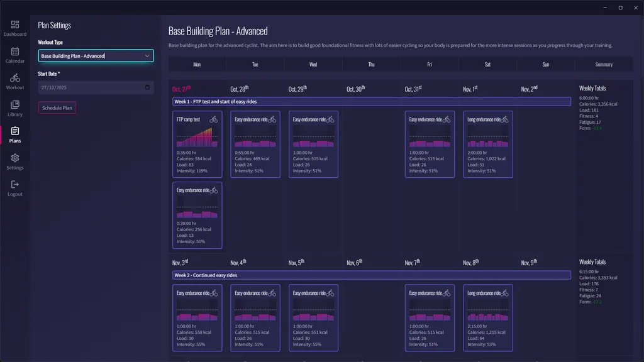The image size is (644, 362).
Task: Open the Start Date calendar picker icon
Action: pos(147,89)
